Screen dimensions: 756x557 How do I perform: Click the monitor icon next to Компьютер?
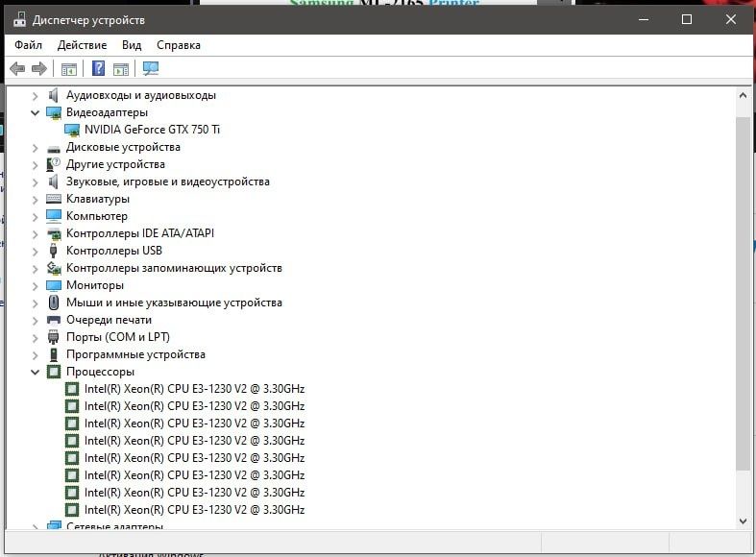(54, 216)
